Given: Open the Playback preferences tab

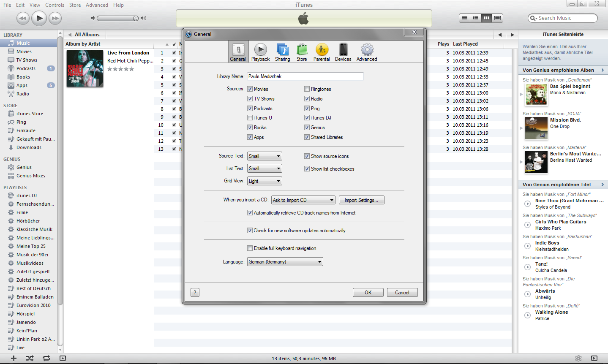Looking at the screenshot, I should coord(260,52).
